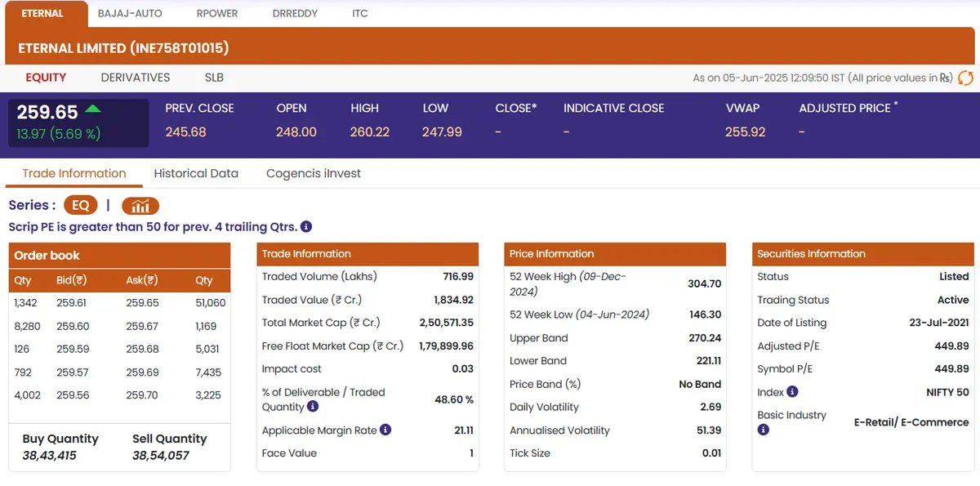Click the last traded price 259.65
Image resolution: width=980 pixels, height=486 pixels.
click(x=47, y=112)
